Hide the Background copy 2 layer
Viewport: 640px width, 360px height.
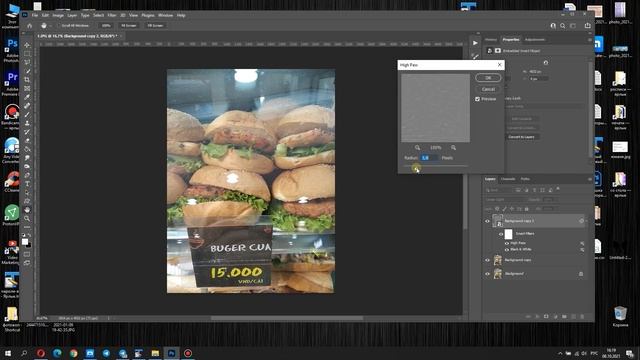487,221
